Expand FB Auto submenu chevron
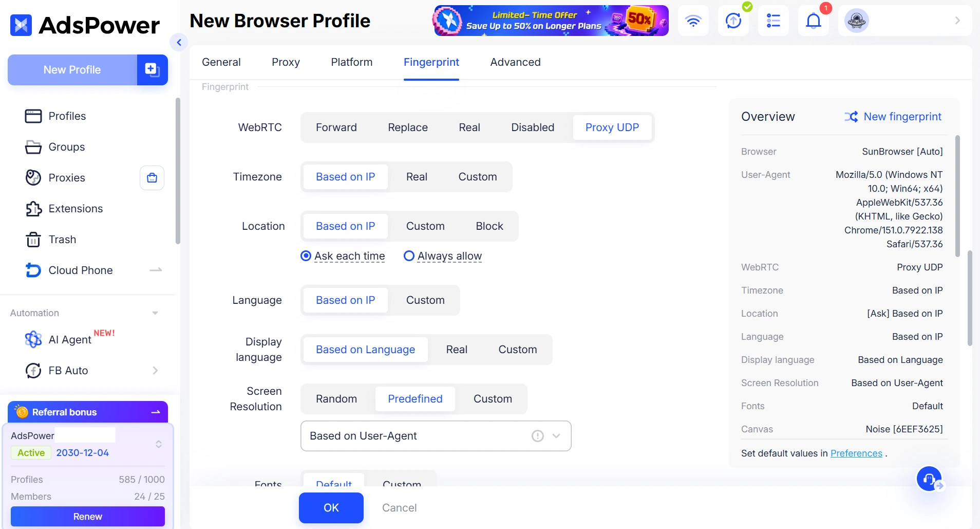980x529 pixels. [x=155, y=371]
